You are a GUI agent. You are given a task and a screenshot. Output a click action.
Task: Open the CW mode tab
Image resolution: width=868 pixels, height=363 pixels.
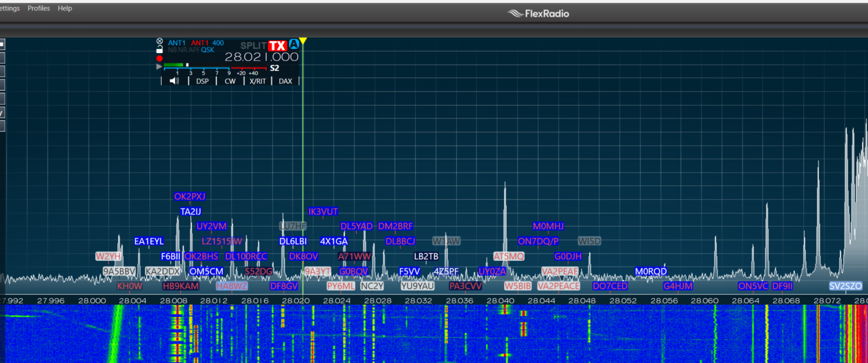230,81
